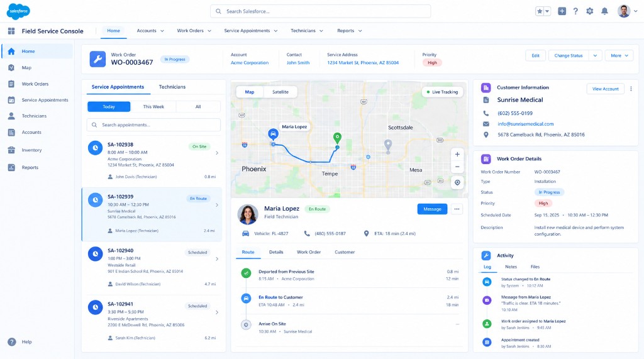Image resolution: width=644 pixels, height=359 pixels.
Task: Click the Home navigation tab
Action: (113, 31)
